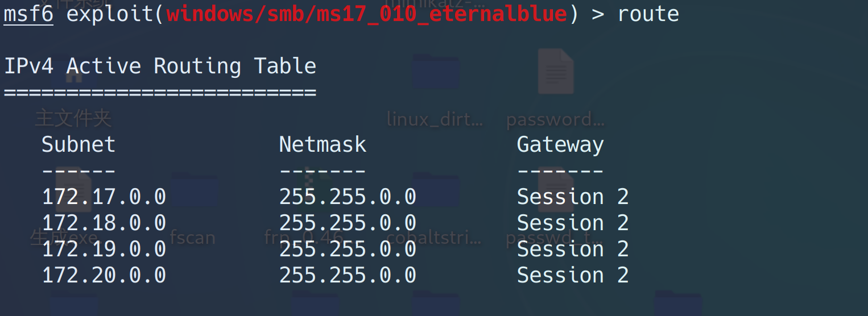Click the Netmask column header
Screen dimensions: 868x316
pos(323,144)
